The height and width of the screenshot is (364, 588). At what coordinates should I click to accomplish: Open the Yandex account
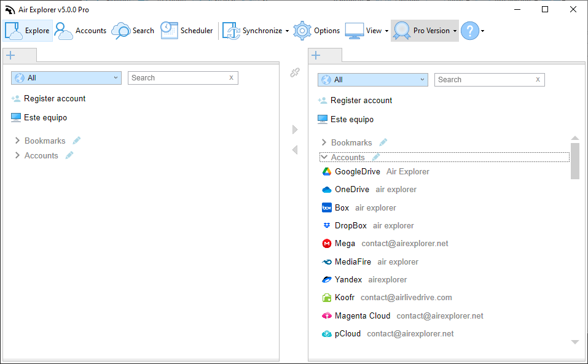[x=364, y=280]
